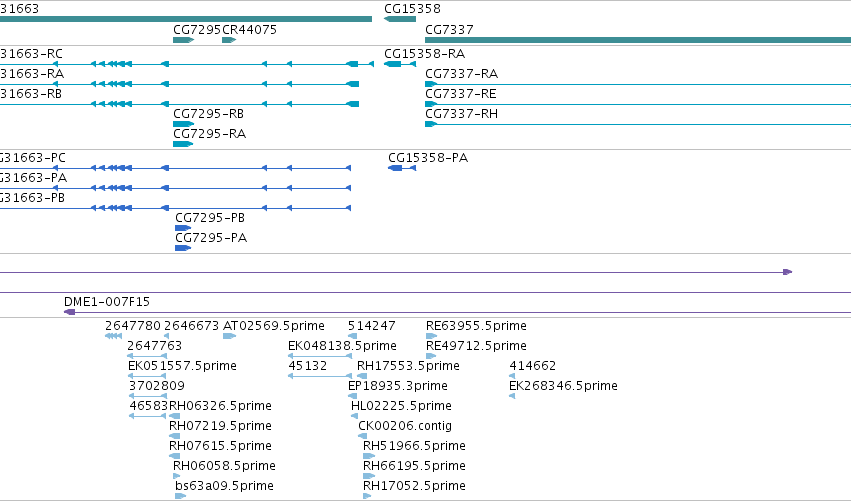Image resolution: width=851 pixels, height=501 pixels.
Task: Select the RE63955.5prime EST label
Action: [x=476, y=326]
